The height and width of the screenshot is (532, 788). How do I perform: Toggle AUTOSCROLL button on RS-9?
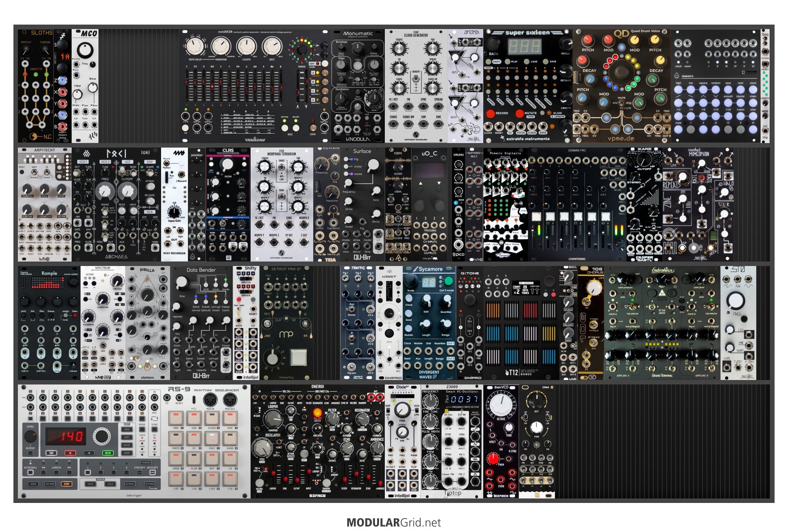(x=30, y=472)
